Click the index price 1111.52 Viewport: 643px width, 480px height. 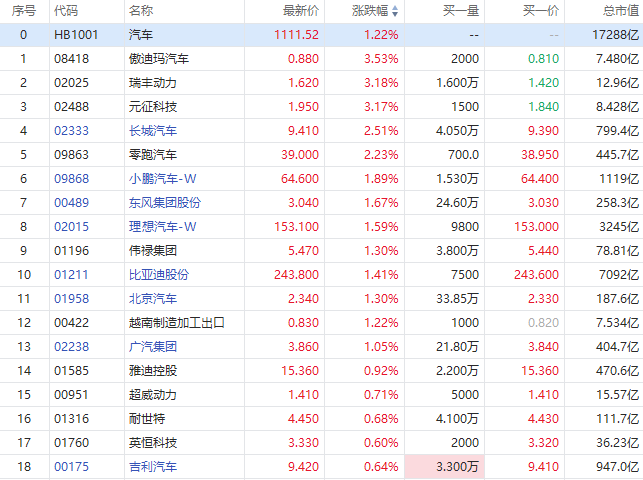click(x=296, y=35)
